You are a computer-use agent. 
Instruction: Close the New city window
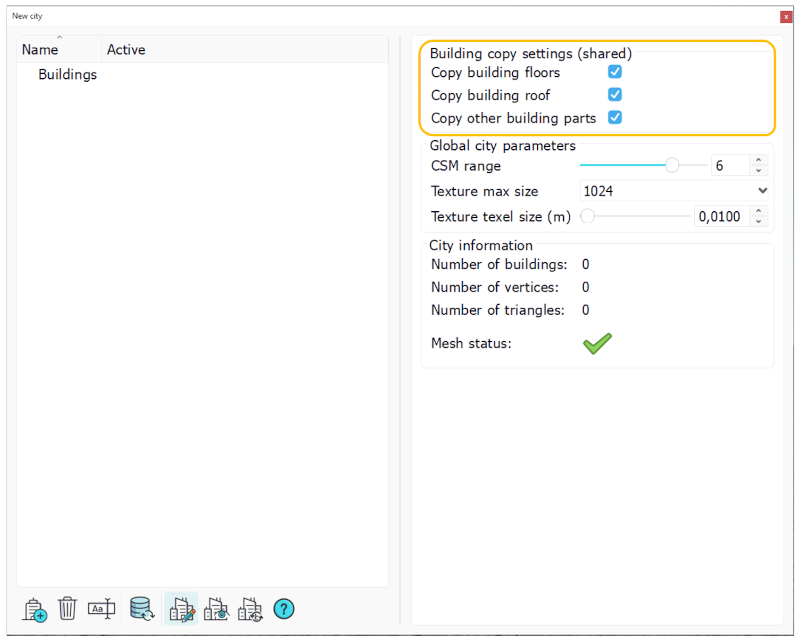786,17
